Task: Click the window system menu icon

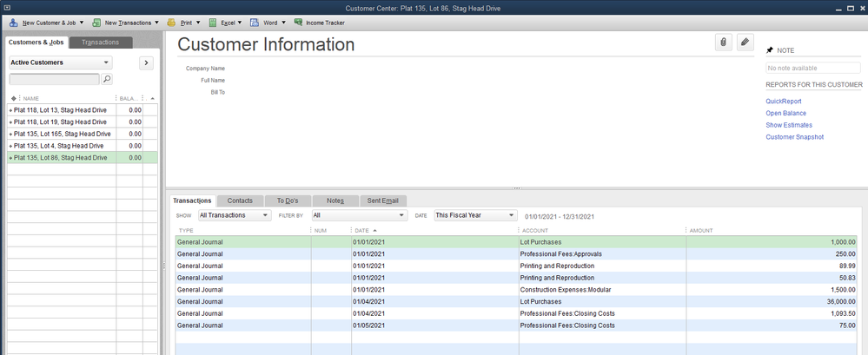Action: [5, 8]
